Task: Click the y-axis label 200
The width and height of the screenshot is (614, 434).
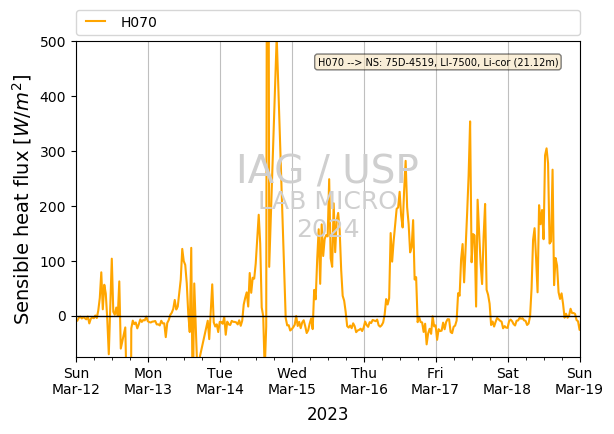Action: (x=53, y=207)
